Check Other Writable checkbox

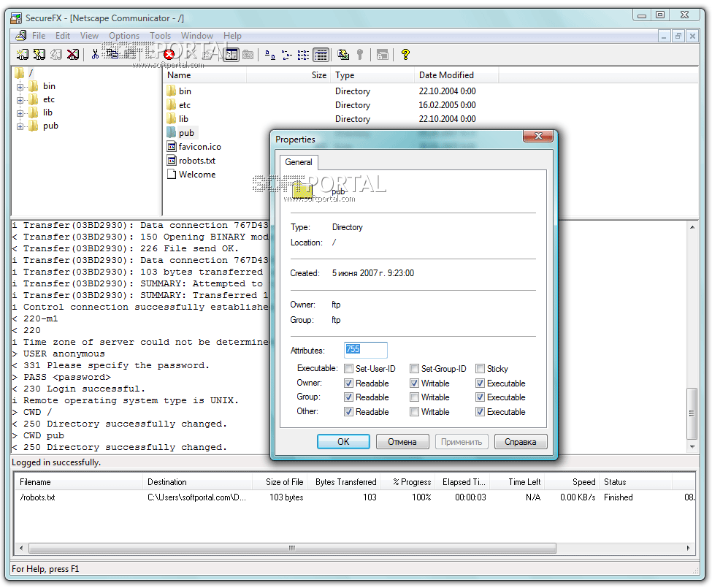(414, 412)
